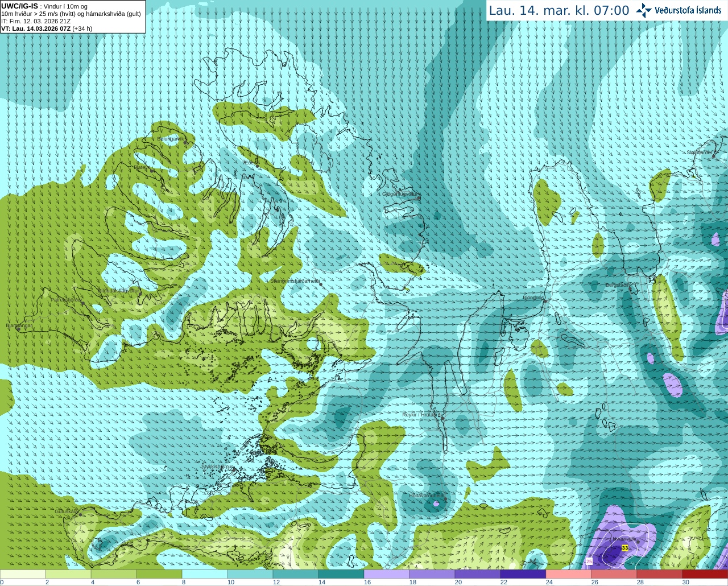Pick the 6–8 m/s olive green legend swatch
Screen dimensions: 728x586
point(159,574)
